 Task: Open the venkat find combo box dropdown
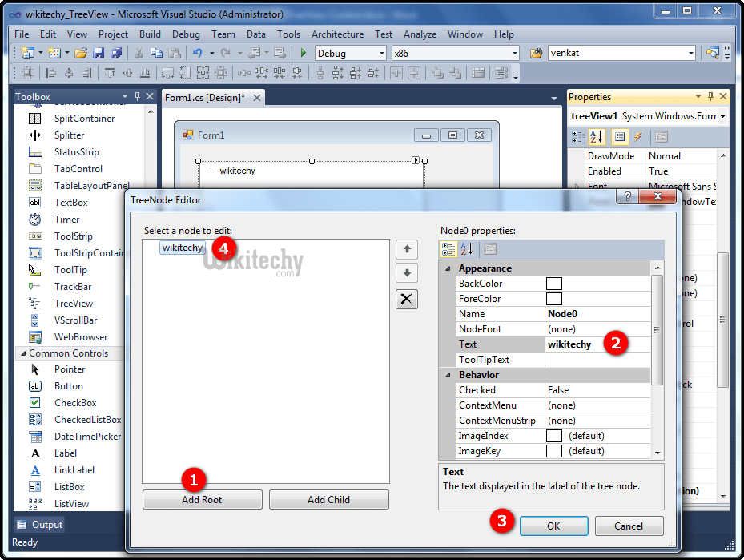click(691, 53)
